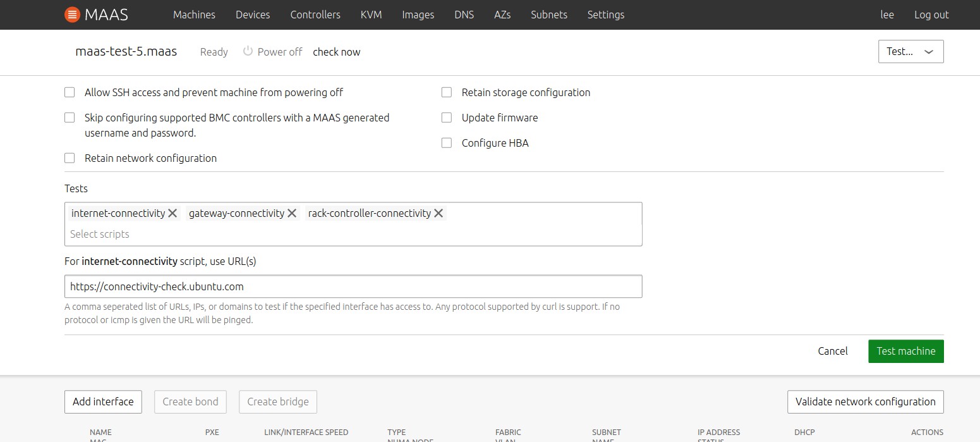Viewport: 980px width, 442px height.
Task: Go to the Subnets page
Action: (x=548, y=15)
